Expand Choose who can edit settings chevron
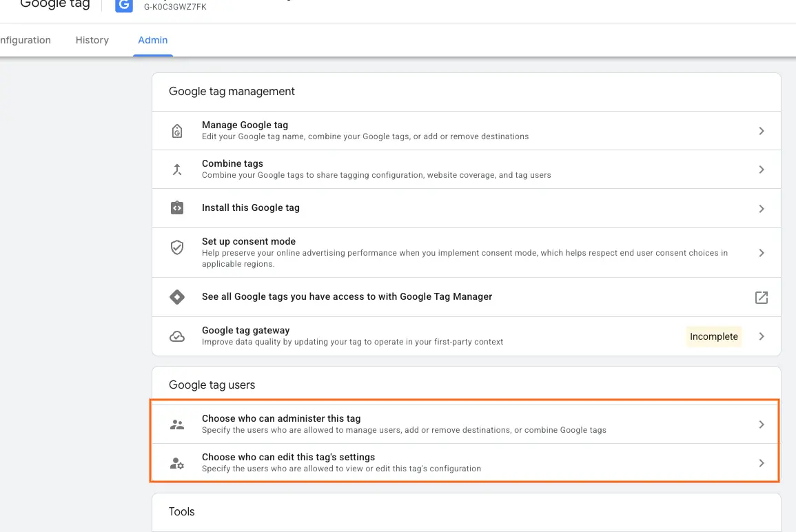This screenshot has height=532, width=796. point(761,463)
